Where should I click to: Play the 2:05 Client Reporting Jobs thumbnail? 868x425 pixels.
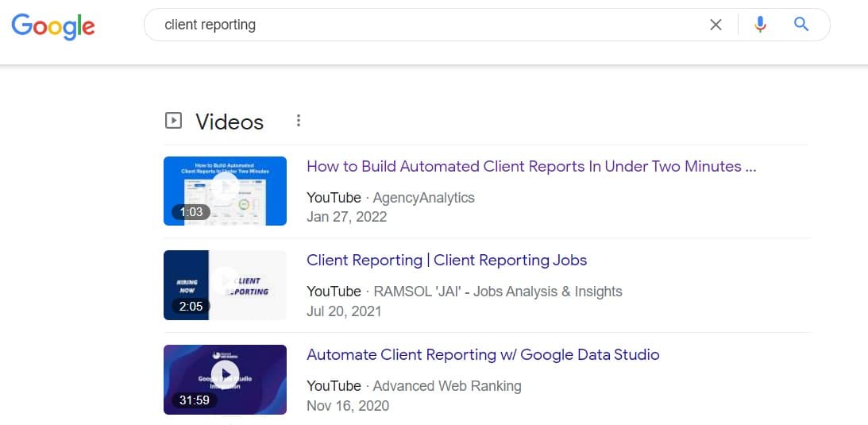pyautogui.click(x=226, y=285)
